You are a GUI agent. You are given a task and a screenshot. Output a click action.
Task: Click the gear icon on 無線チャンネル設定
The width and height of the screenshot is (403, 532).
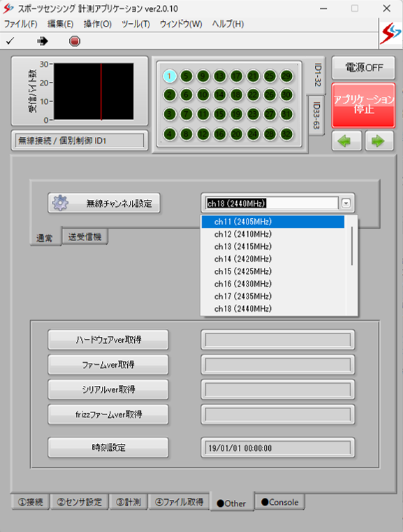tap(60, 203)
